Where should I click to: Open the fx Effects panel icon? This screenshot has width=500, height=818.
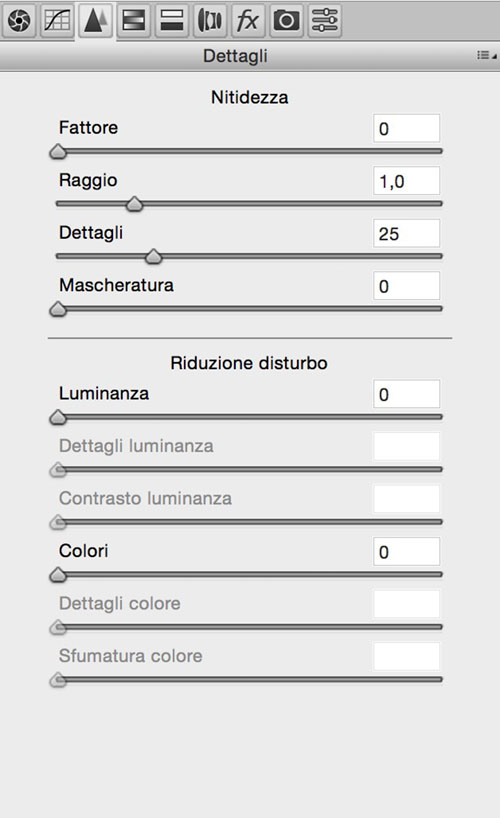[248, 21]
